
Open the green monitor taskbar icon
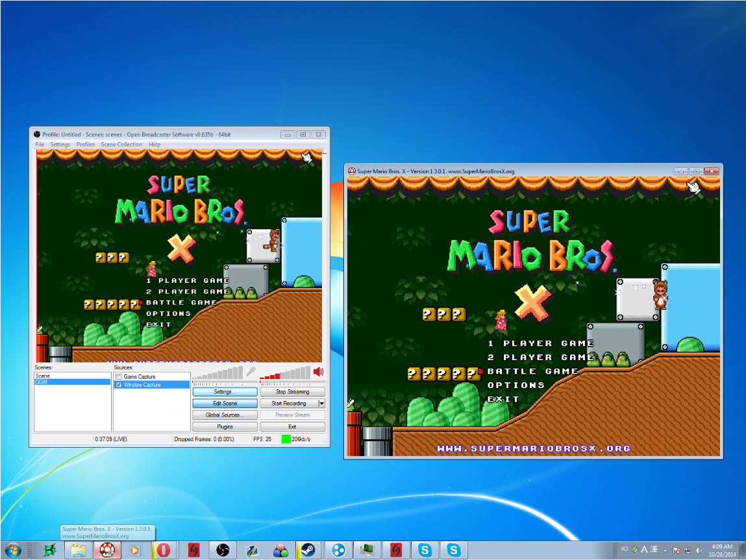[x=367, y=550]
